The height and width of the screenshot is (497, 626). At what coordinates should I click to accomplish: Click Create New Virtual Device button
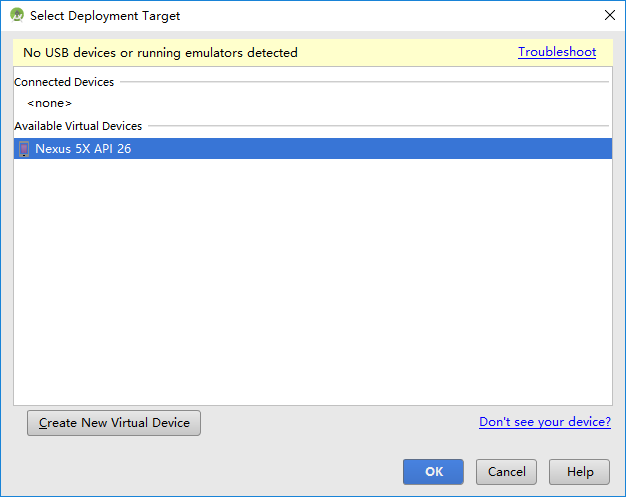click(x=114, y=423)
